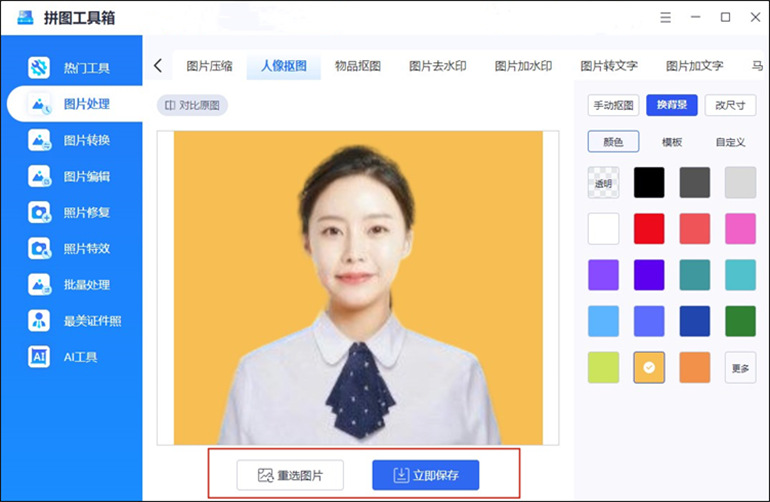Expand more colors with 更多 button

pyautogui.click(x=740, y=368)
